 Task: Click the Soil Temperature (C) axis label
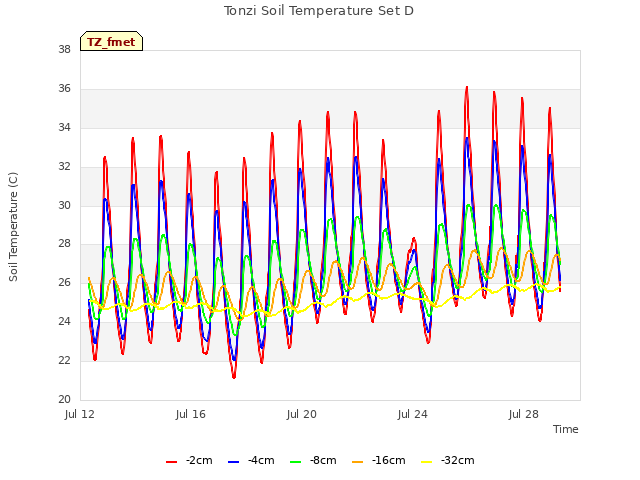[x=13, y=227]
